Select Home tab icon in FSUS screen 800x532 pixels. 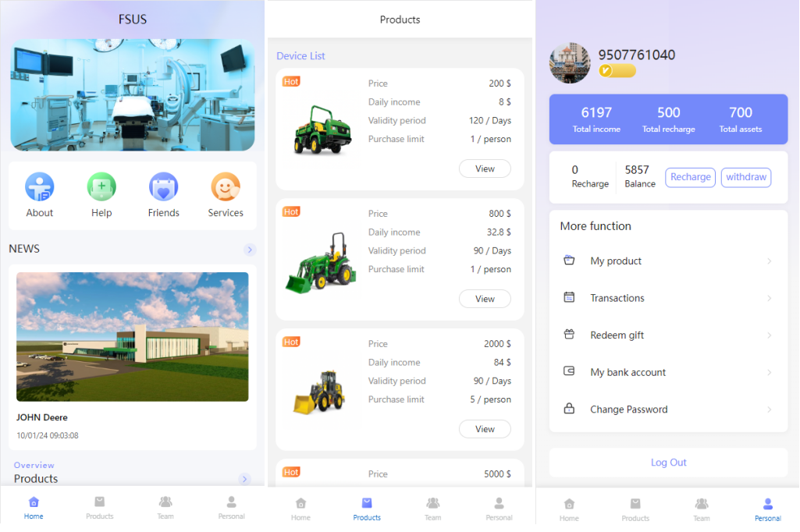click(x=34, y=502)
